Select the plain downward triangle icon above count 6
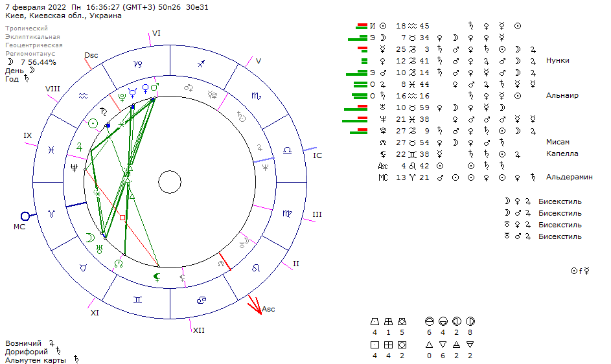 (443, 345)
